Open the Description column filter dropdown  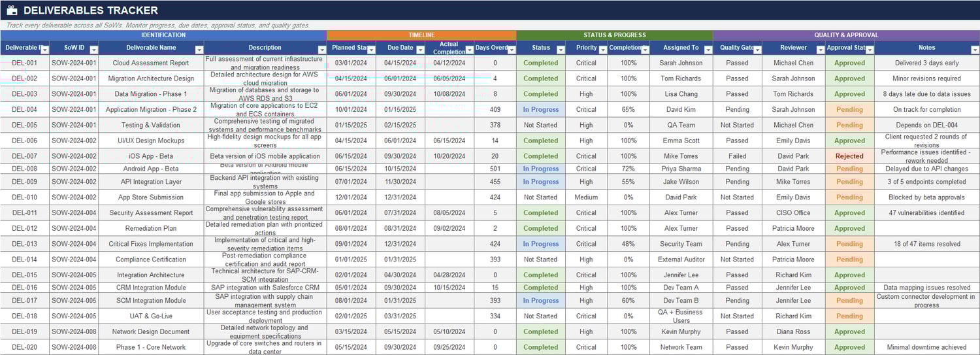[321, 50]
